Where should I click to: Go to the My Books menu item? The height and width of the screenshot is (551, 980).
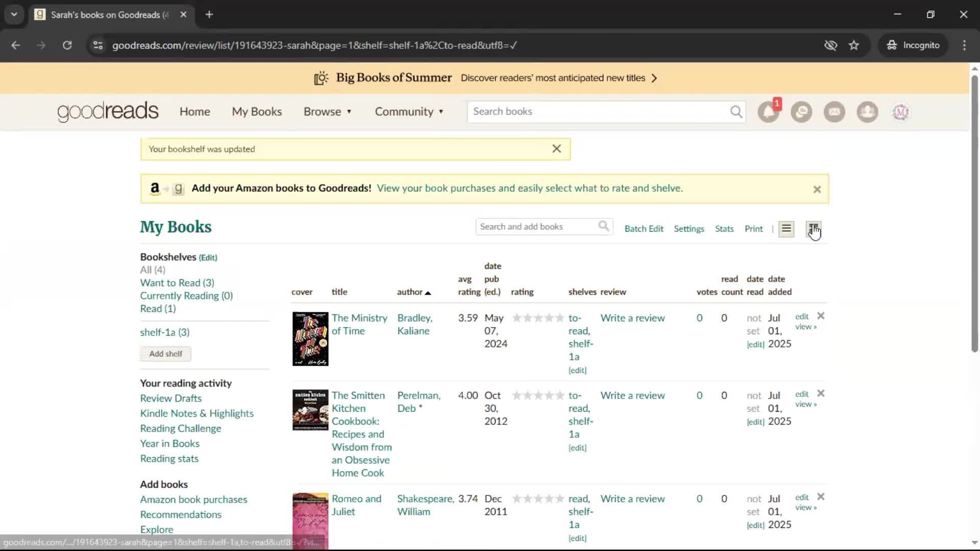pyautogui.click(x=257, y=112)
